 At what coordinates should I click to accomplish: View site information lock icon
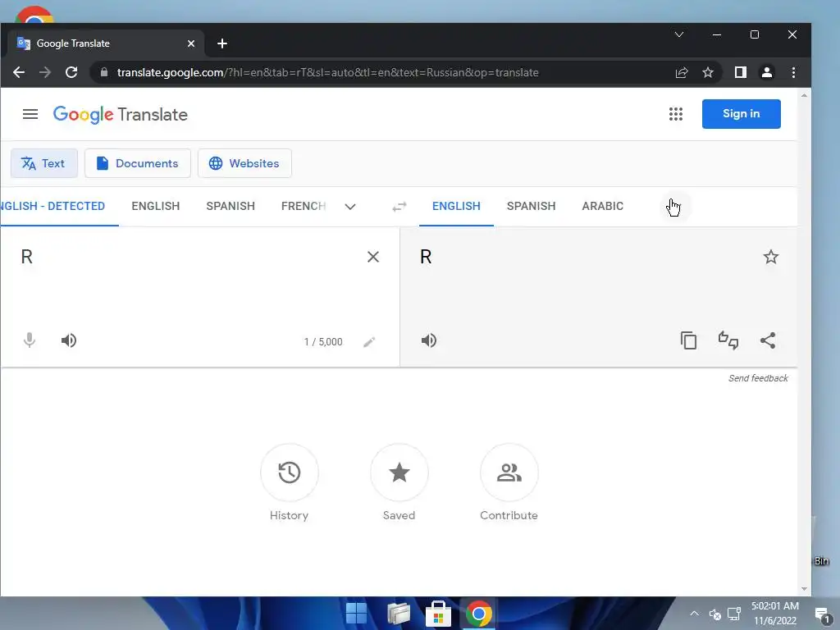click(104, 72)
